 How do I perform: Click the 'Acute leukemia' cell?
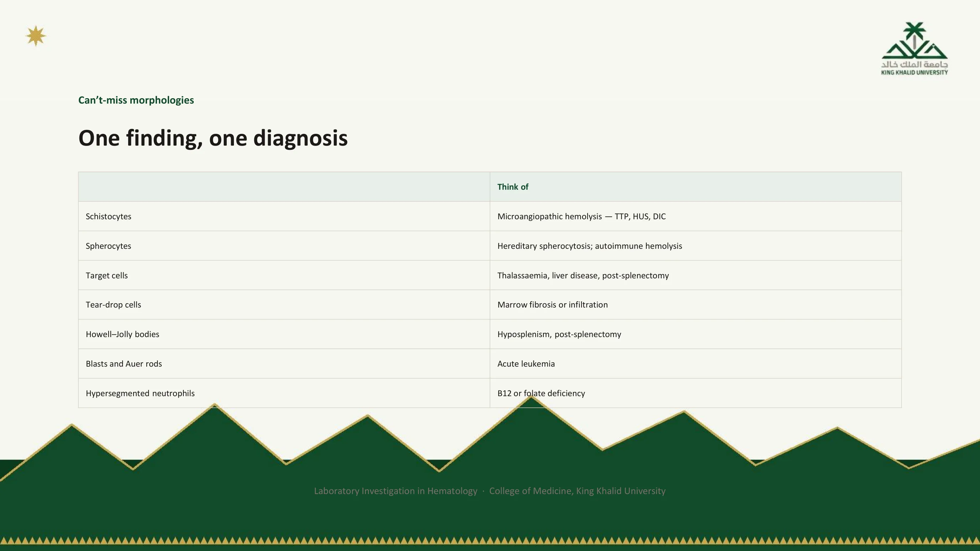coord(695,363)
